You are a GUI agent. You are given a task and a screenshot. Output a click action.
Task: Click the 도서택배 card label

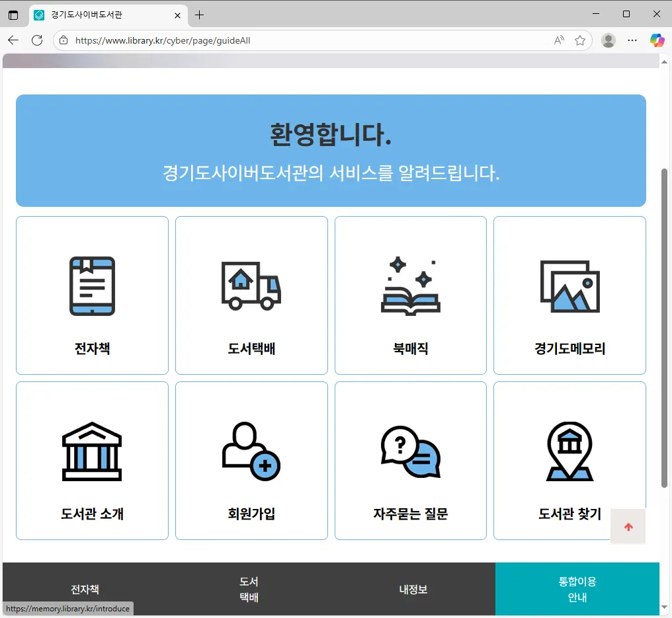[x=251, y=348]
